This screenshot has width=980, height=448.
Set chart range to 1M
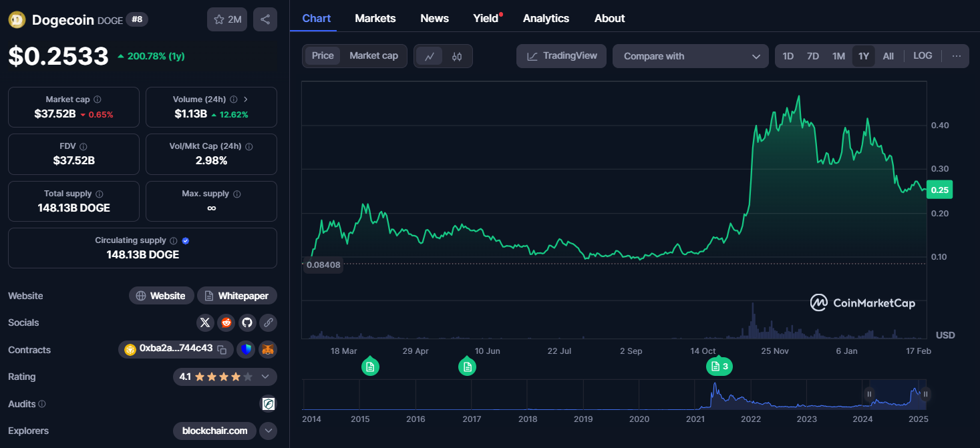(839, 56)
